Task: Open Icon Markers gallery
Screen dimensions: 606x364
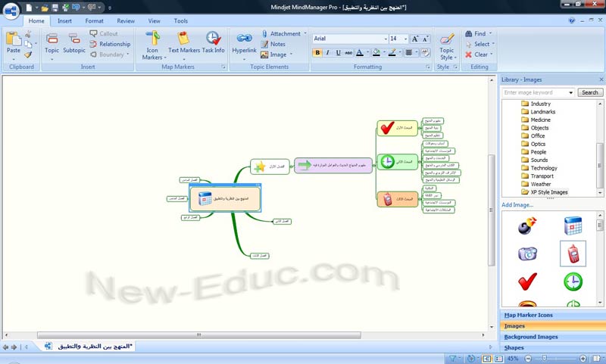Action: tap(153, 45)
